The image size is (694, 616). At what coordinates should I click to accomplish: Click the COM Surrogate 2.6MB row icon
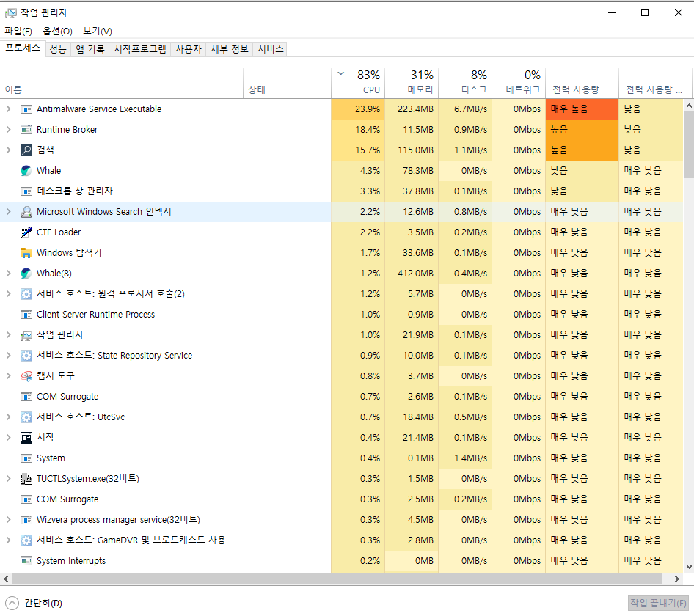(26, 397)
